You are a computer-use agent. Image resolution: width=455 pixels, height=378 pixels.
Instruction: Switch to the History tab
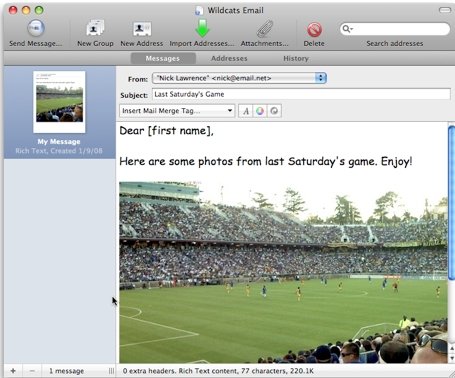[x=296, y=58]
